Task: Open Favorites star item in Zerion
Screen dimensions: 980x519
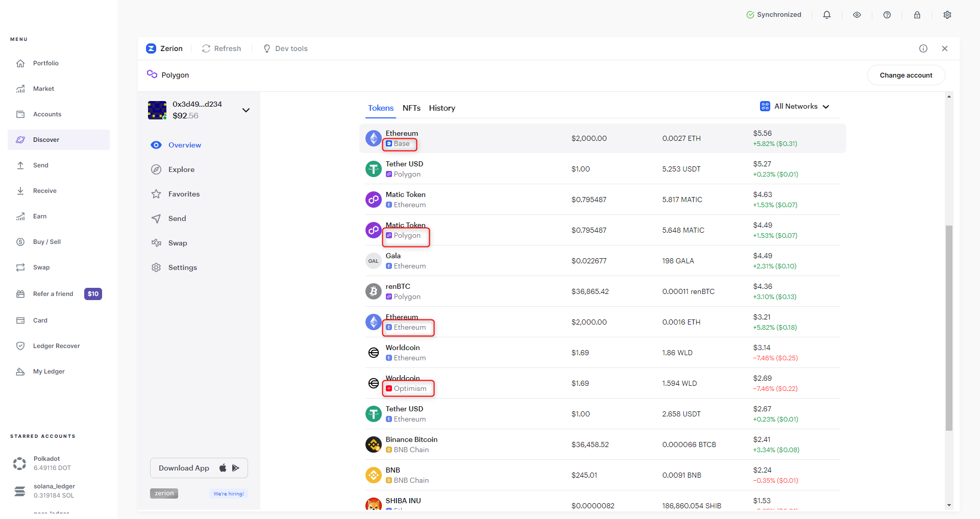Action: (184, 194)
